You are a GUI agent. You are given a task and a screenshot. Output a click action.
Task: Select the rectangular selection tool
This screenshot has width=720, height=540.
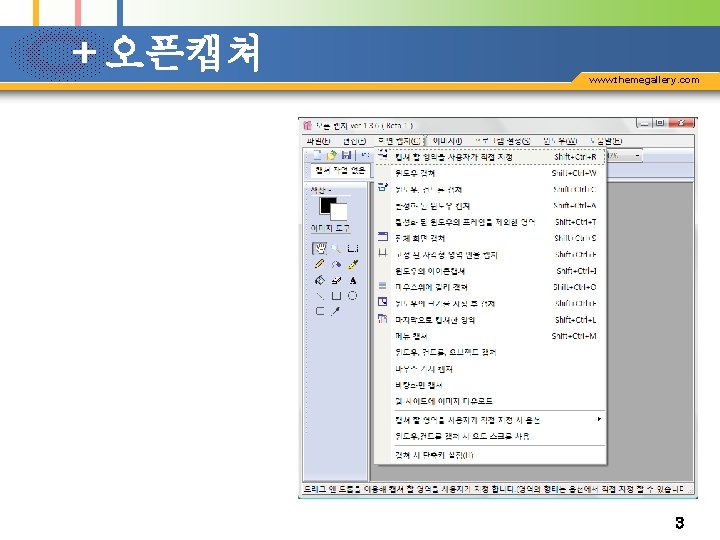pos(353,248)
